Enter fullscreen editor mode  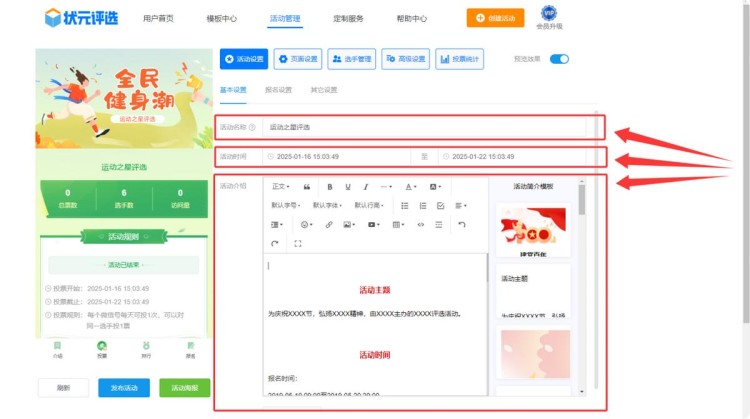point(298,243)
